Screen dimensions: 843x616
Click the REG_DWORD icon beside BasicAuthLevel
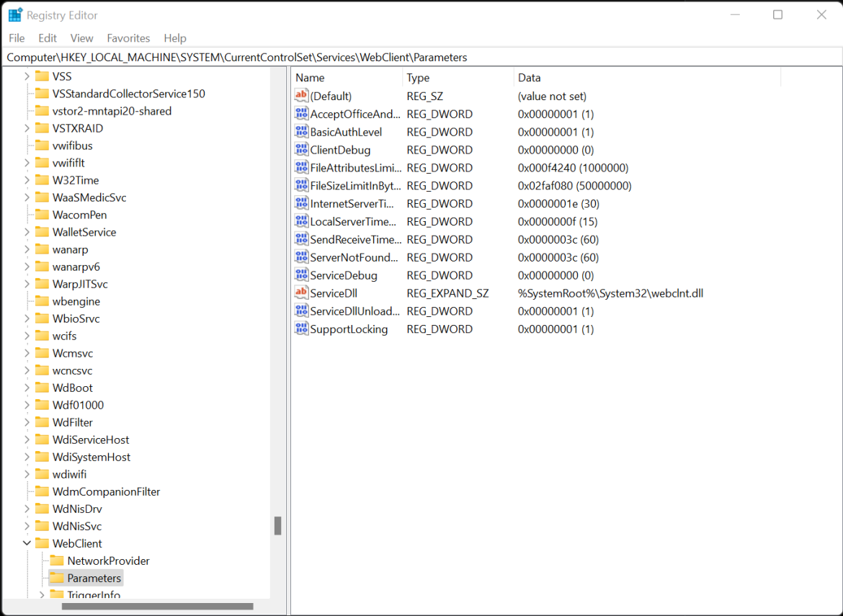tap(301, 132)
